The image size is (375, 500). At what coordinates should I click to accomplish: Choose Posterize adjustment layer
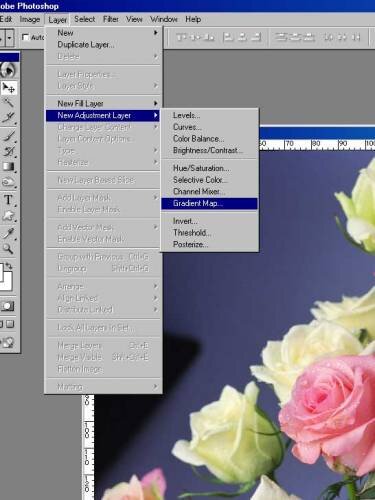pyautogui.click(x=209, y=244)
